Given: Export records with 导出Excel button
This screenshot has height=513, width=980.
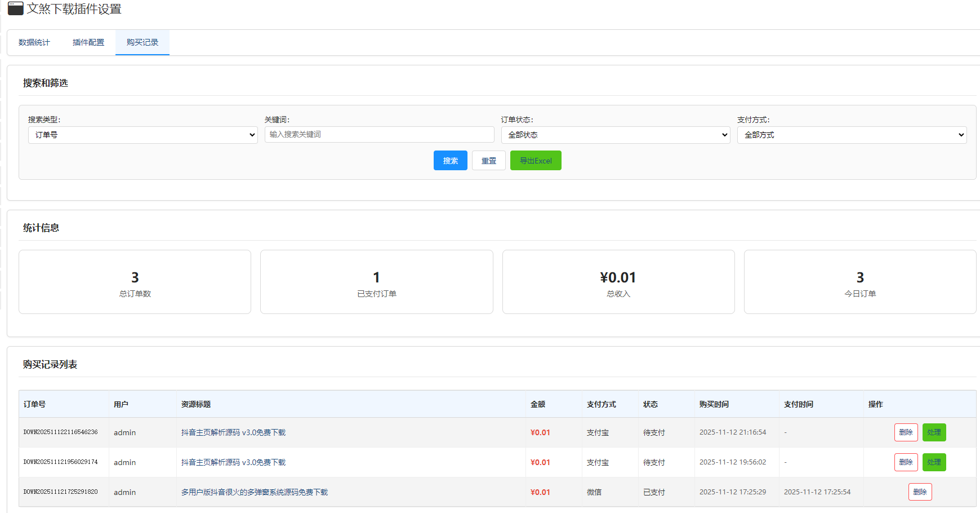Looking at the screenshot, I should click(535, 161).
